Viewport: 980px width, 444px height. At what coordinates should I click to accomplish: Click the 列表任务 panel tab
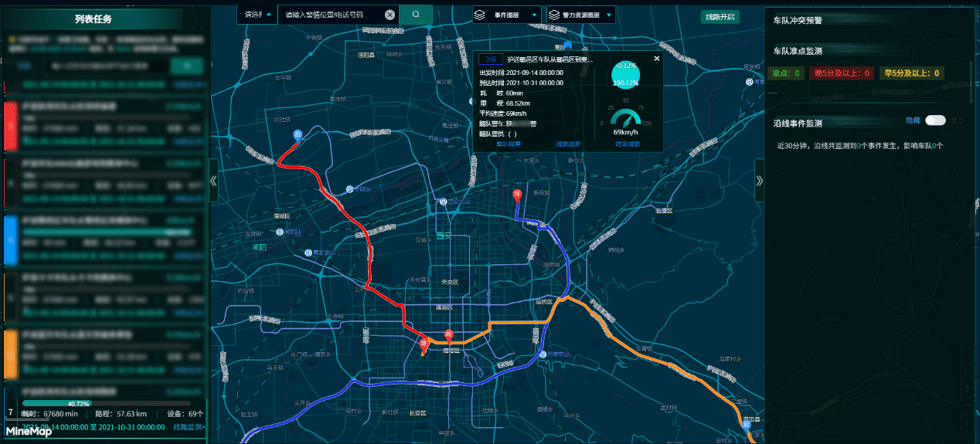pyautogui.click(x=93, y=19)
